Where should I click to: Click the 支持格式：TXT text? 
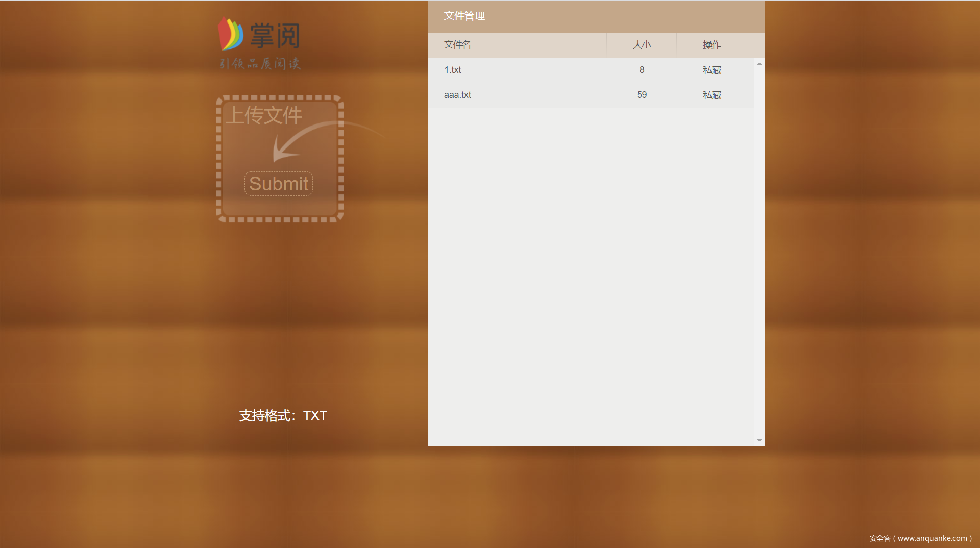[283, 415]
